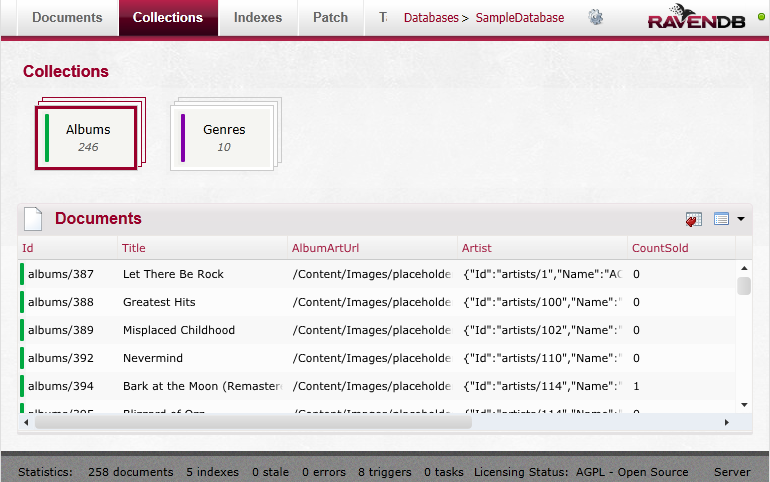Viewport: 770px width, 482px height.
Task: Click the AlbumArtUrl column header
Action: click(325, 248)
